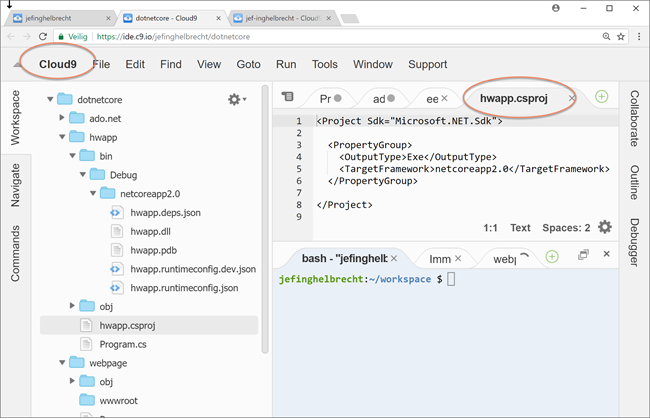The height and width of the screenshot is (419, 650).
Task: Change the Spaces: 2 indentation setting
Action: pyautogui.click(x=566, y=228)
